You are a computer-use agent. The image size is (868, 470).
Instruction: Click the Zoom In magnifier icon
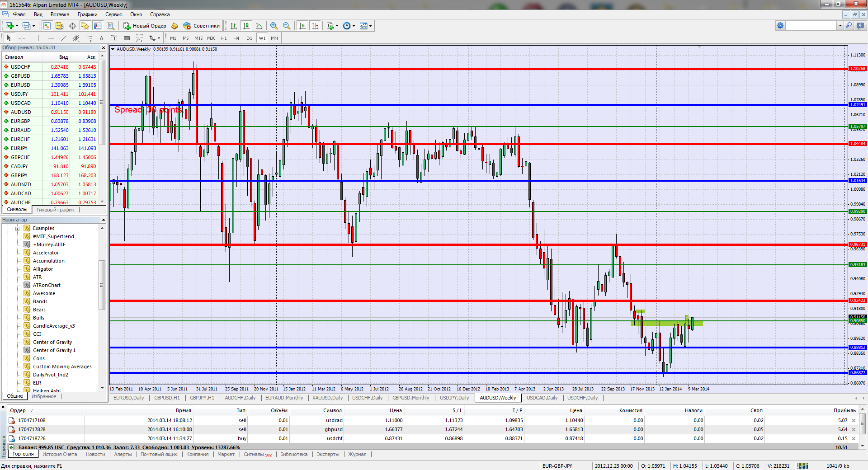pyautogui.click(x=274, y=26)
